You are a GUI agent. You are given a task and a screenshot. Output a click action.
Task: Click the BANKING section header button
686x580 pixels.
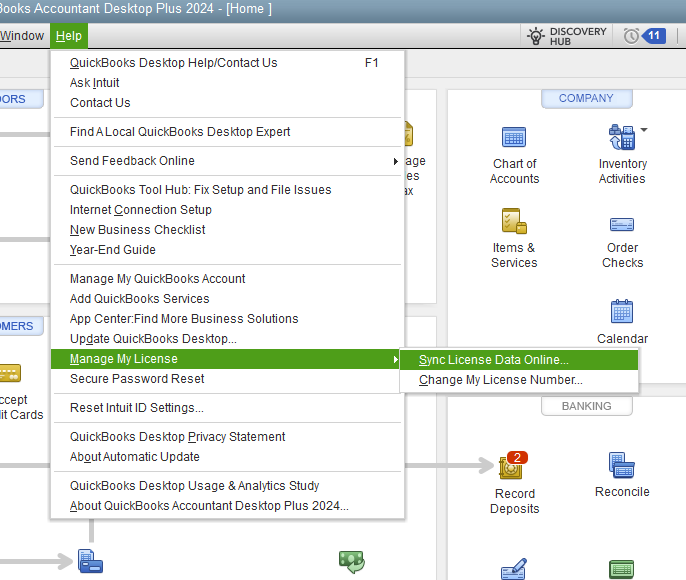pyautogui.click(x=586, y=406)
